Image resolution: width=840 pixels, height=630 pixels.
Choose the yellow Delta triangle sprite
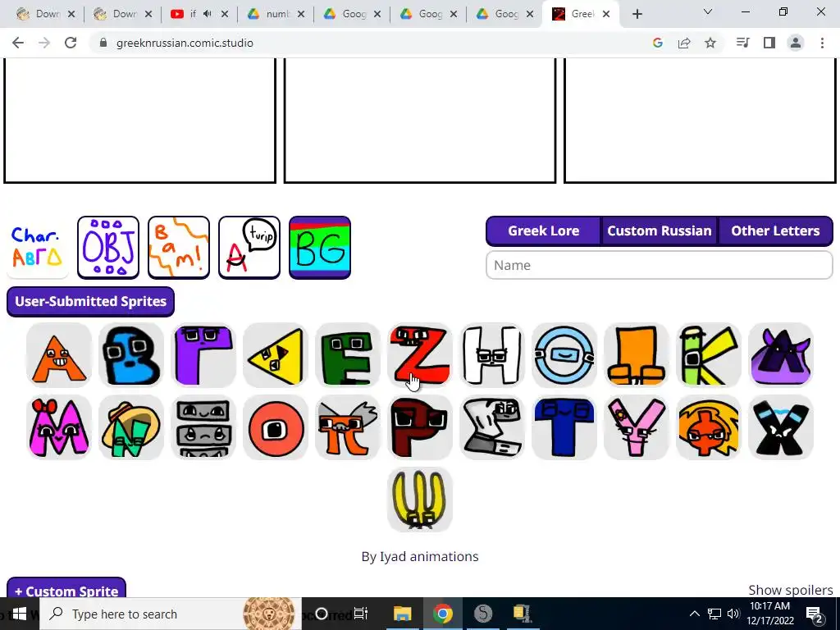pos(276,355)
